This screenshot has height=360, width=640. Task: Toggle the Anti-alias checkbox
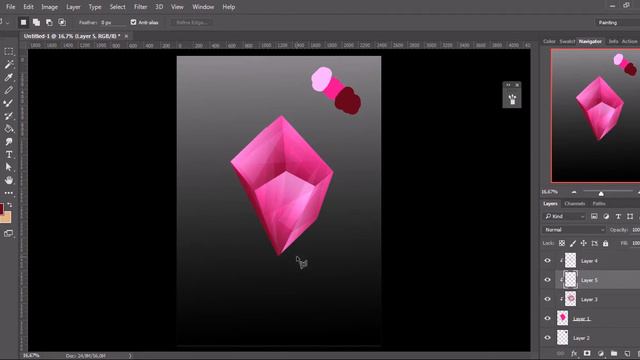[133, 22]
